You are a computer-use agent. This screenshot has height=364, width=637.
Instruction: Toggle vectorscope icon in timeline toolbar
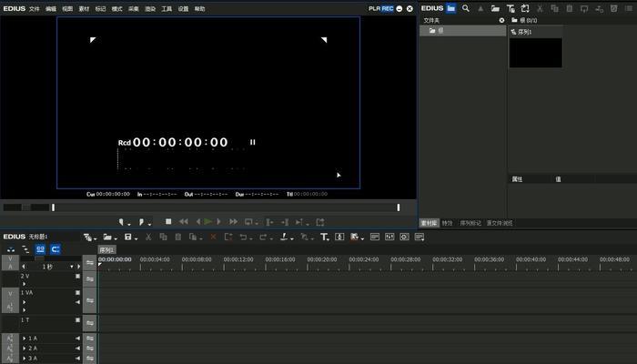coord(404,237)
